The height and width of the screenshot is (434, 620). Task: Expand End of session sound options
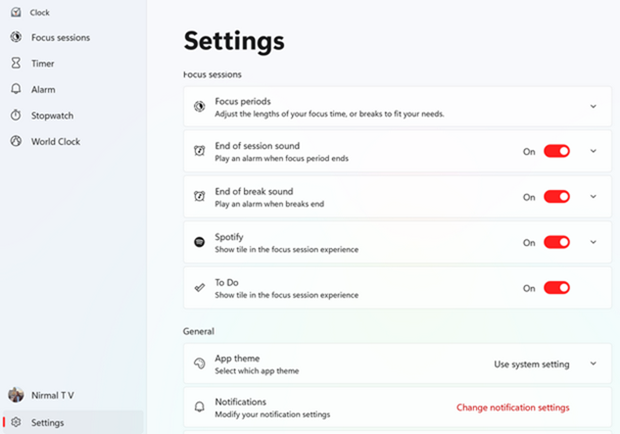coord(593,151)
